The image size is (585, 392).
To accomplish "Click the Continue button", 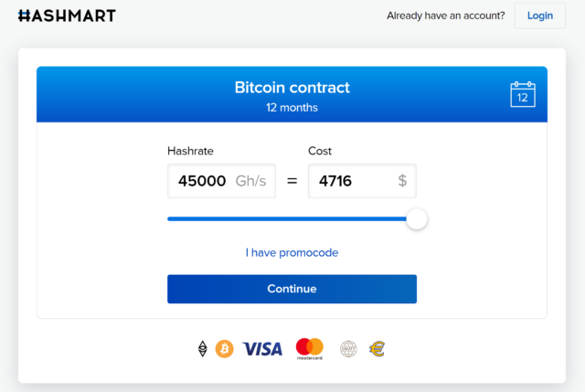I will pos(292,289).
